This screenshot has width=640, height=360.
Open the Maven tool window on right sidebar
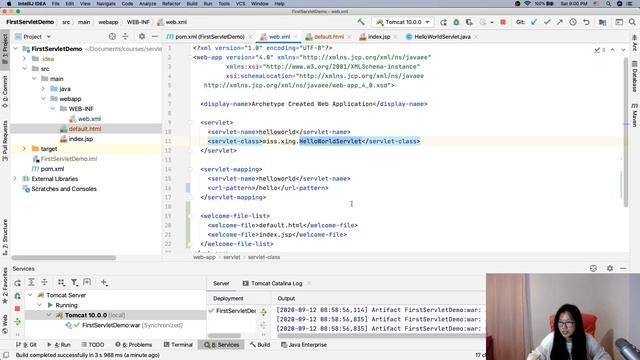point(635,116)
